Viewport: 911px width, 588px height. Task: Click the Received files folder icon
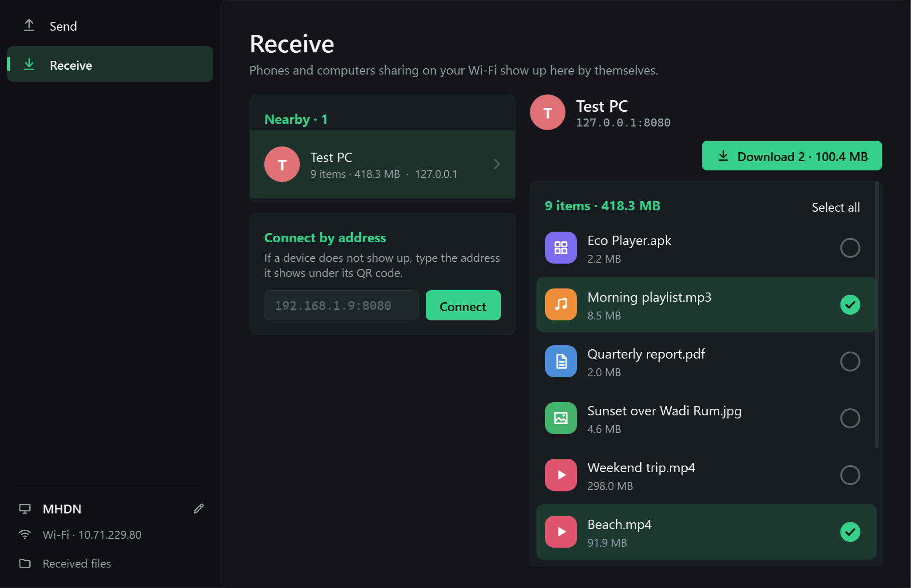point(25,563)
